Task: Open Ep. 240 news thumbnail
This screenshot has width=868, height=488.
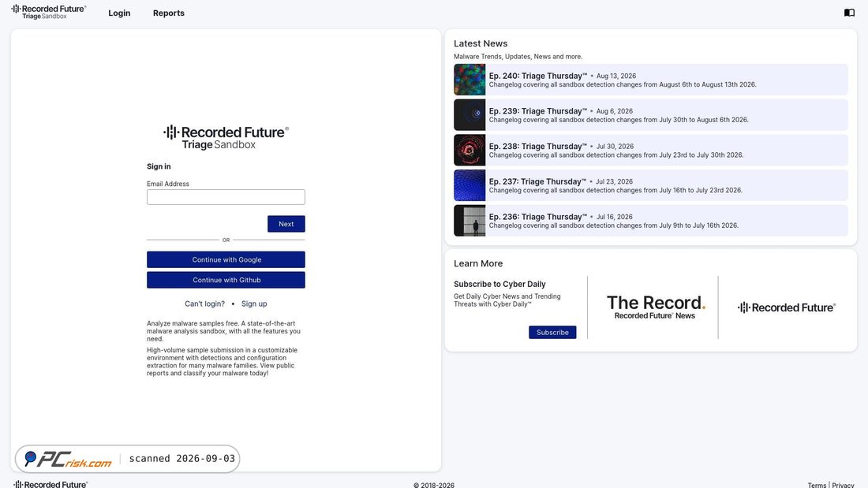Action: (x=470, y=80)
